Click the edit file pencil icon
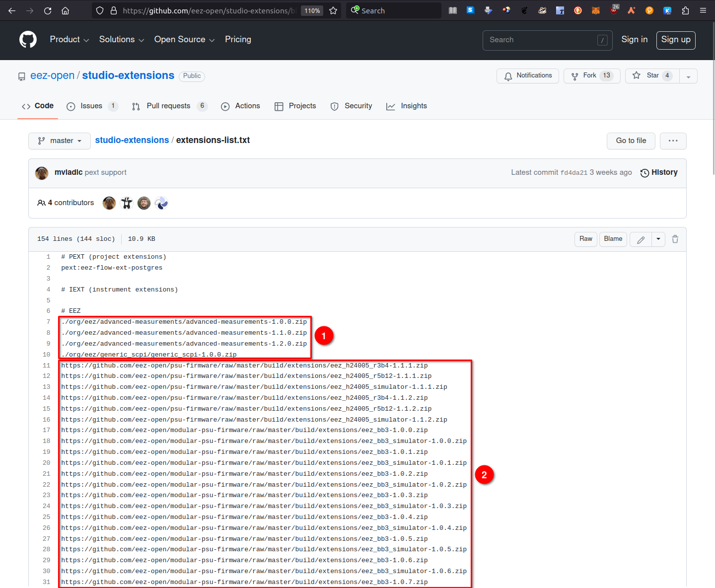 pyautogui.click(x=641, y=239)
